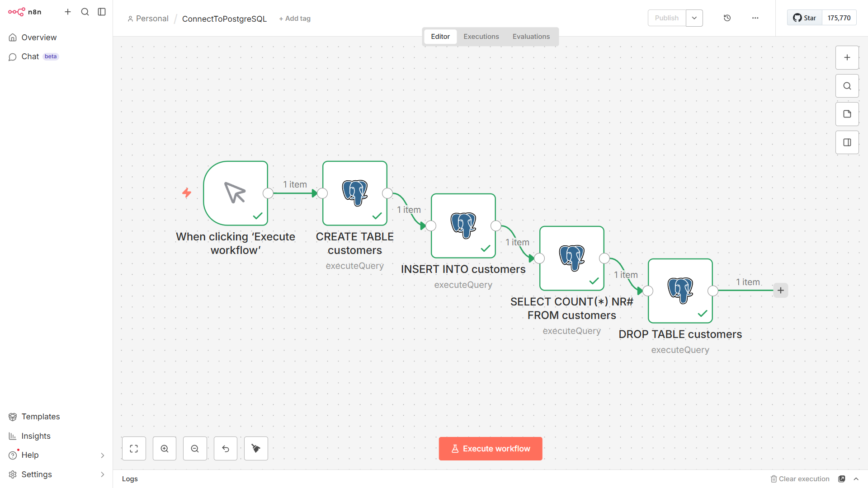Screen dimensions: 868x488
Task: Open the workflow history icon
Action: 727,18
